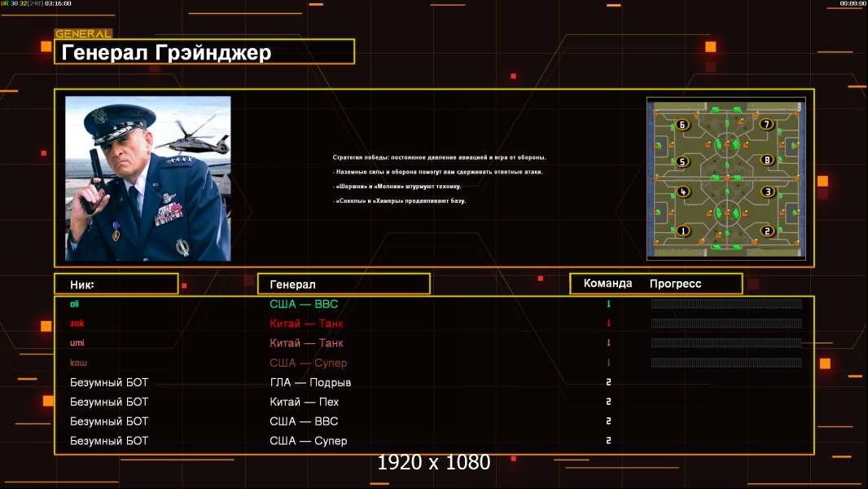The image size is (868, 489).
Task: Click "Безумный БОТ" in Китай — Пех row
Action: [x=109, y=402]
